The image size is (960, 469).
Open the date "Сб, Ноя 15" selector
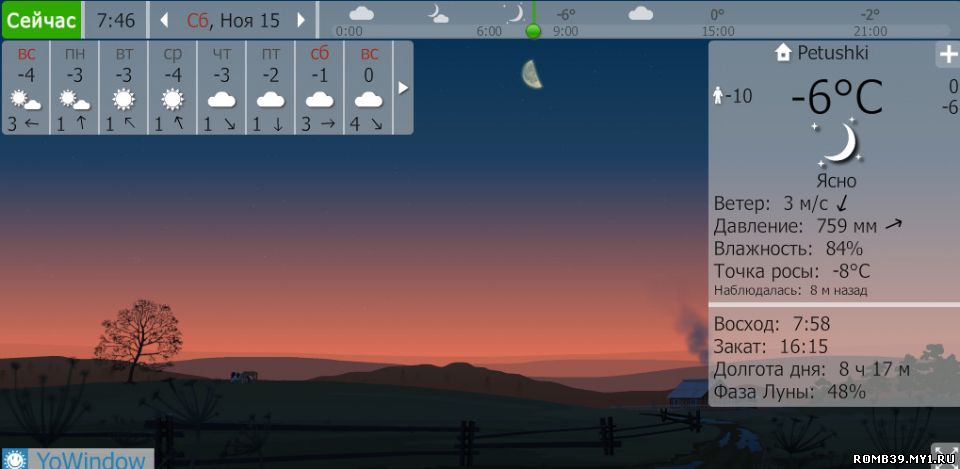pos(233,20)
